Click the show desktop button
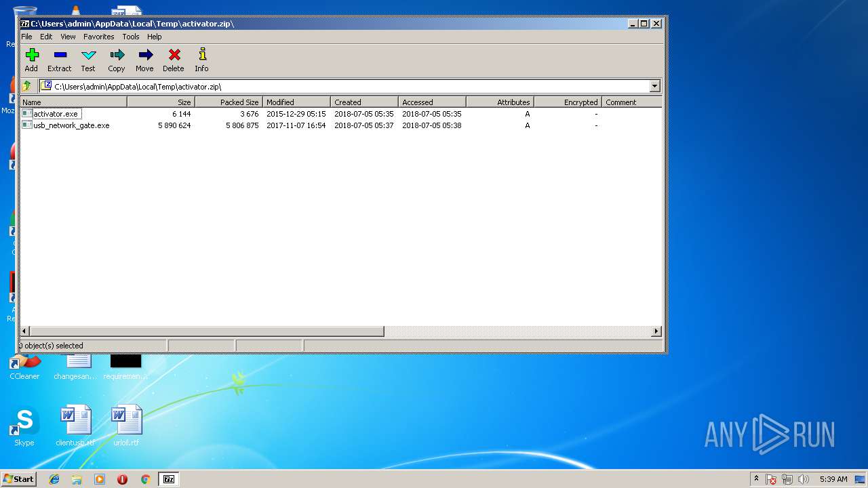 click(861, 479)
